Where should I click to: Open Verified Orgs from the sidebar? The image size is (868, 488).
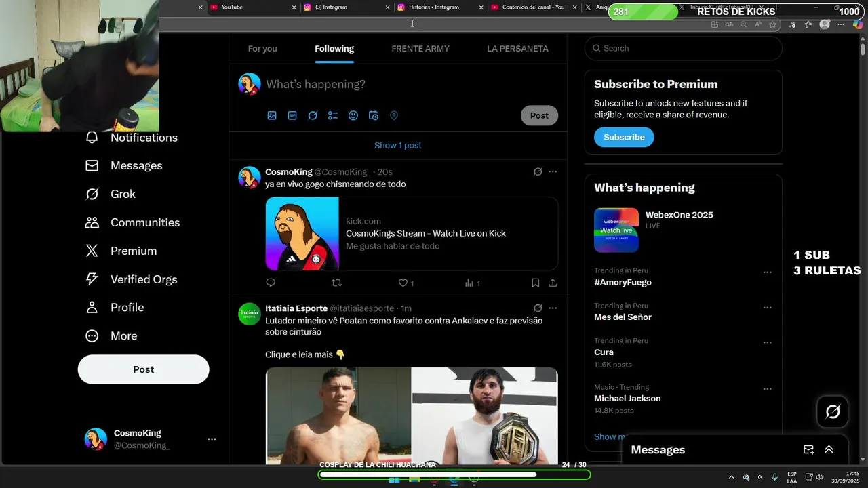click(x=132, y=279)
